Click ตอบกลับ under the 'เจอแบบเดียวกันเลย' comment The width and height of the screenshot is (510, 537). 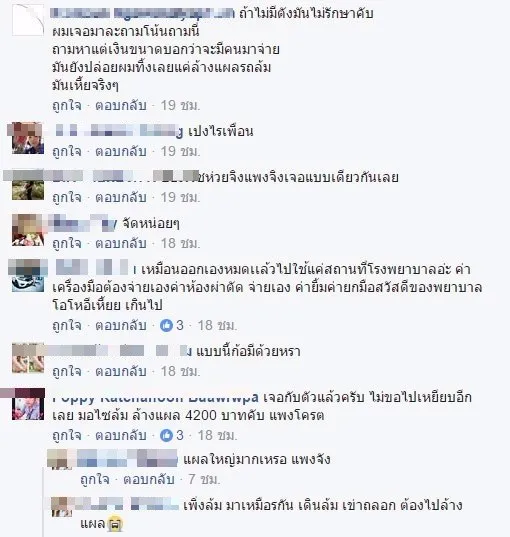point(121,198)
